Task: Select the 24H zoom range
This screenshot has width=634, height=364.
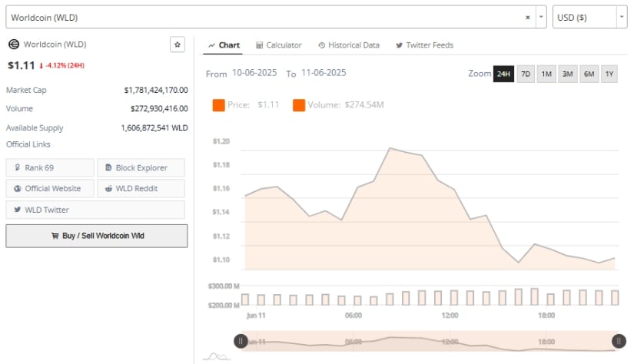Action: [503, 74]
